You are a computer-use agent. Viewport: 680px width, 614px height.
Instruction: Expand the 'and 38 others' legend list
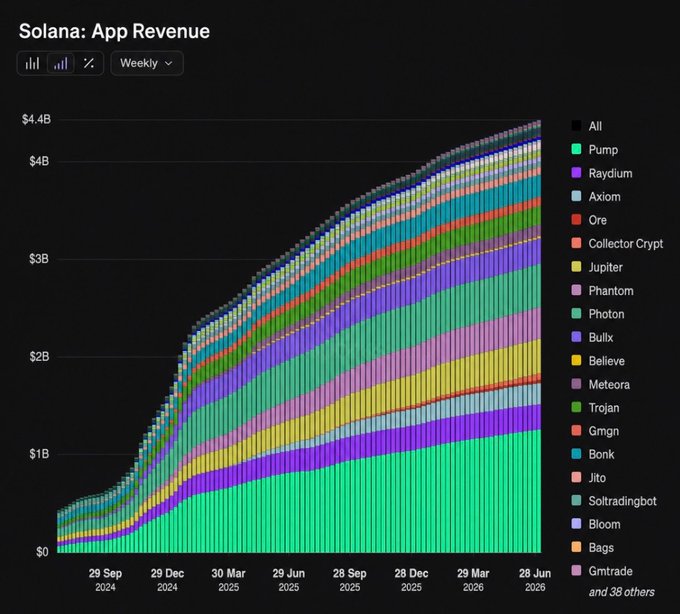click(621, 592)
